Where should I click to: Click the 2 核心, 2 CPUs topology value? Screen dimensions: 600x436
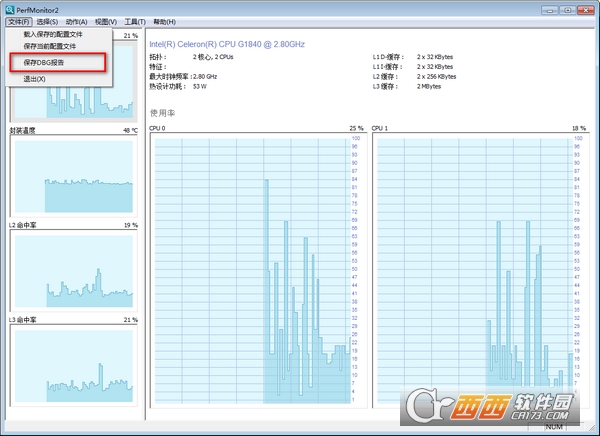[213, 57]
